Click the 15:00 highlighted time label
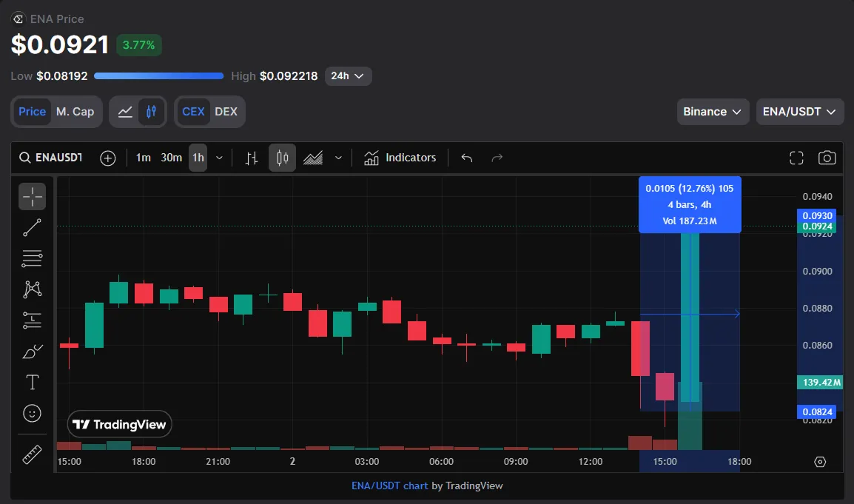The image size is (854, 504). click(x=665, y=462)
